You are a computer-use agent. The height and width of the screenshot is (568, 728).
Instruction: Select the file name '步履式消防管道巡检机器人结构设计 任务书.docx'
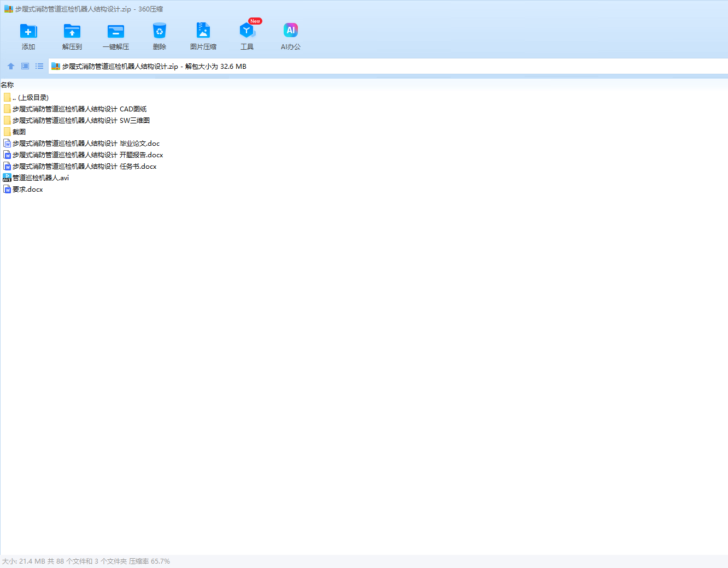pyautogui.click(x=85, y=167)
